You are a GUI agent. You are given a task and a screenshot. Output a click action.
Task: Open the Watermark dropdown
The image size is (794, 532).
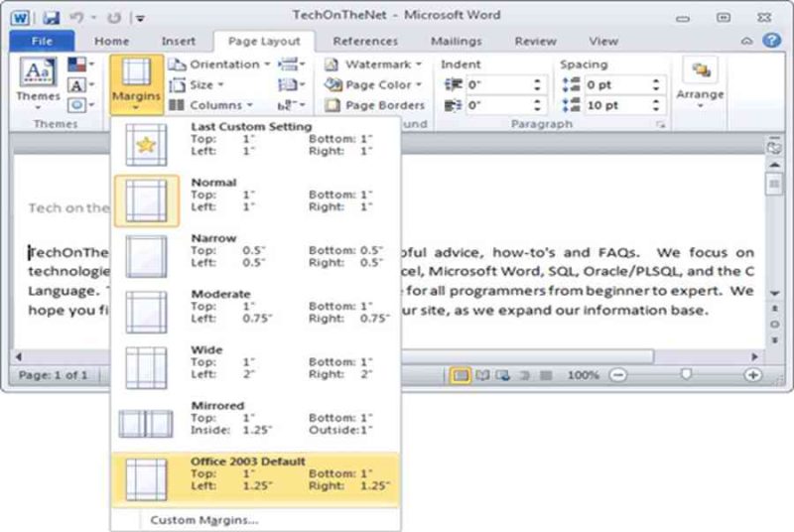click(x=373, y=65)
